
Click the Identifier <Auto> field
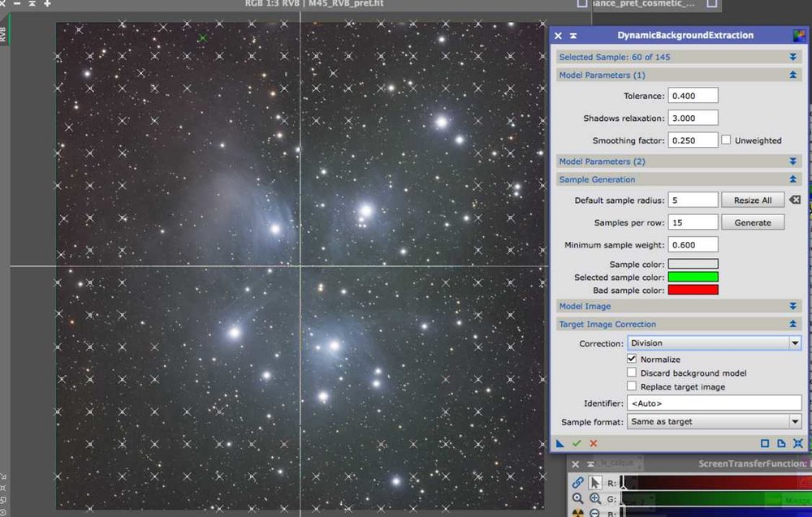(x=715, y=403)
